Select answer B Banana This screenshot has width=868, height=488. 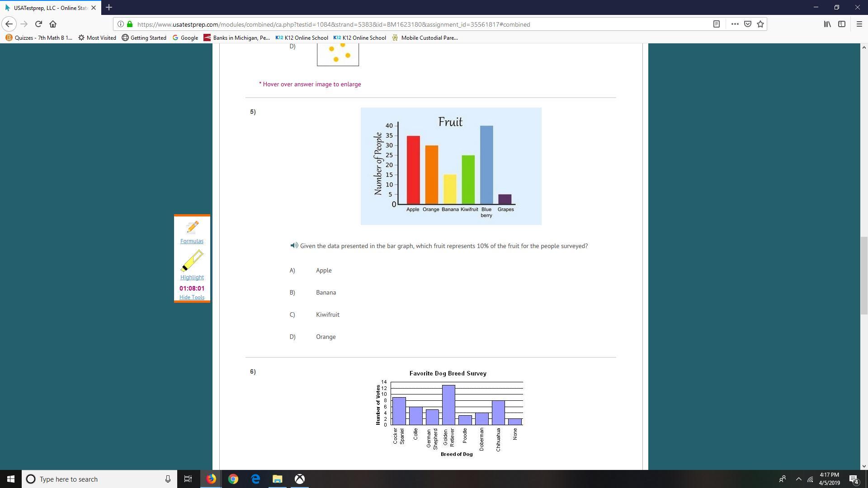click(x=325, y=293)
